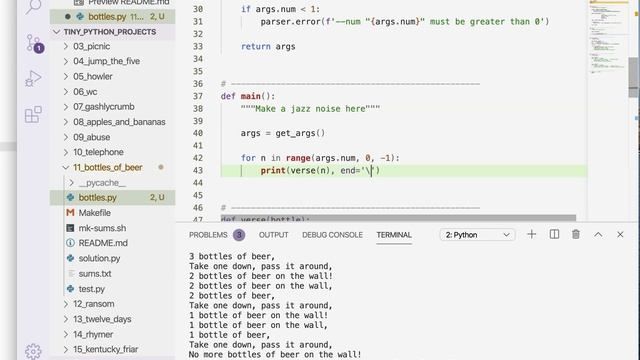Screen dimensions: 640x360
Task: Split the terminal pane
Action: pos(554,234)
